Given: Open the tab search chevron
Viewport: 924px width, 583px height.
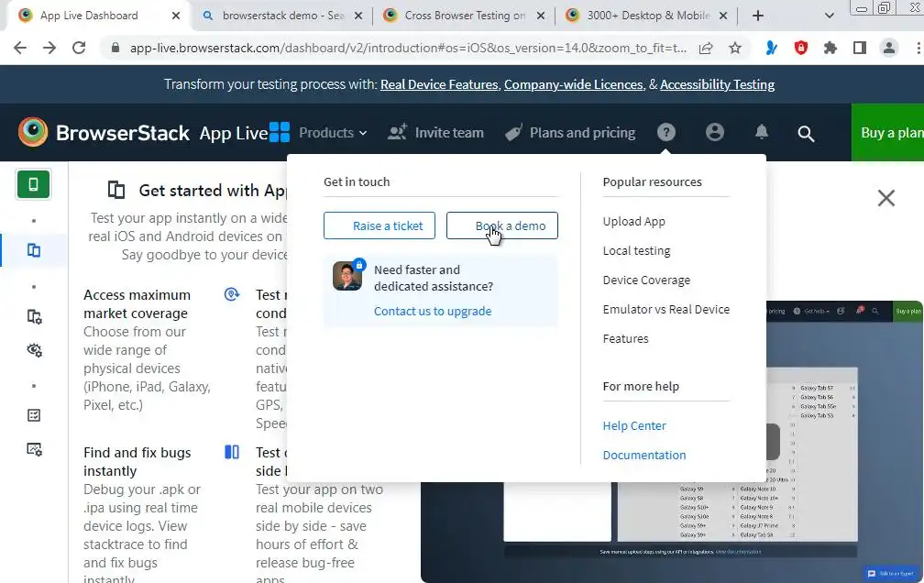Looking at the screenshot, I should (x=829, y=16).
